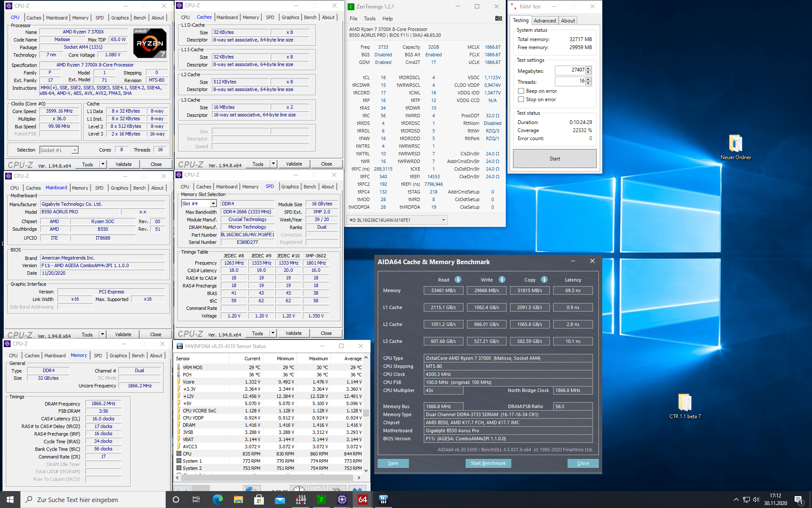Open the Windows Start menu
The width and height of the screenshot is (812, 508).
(10, 500)
